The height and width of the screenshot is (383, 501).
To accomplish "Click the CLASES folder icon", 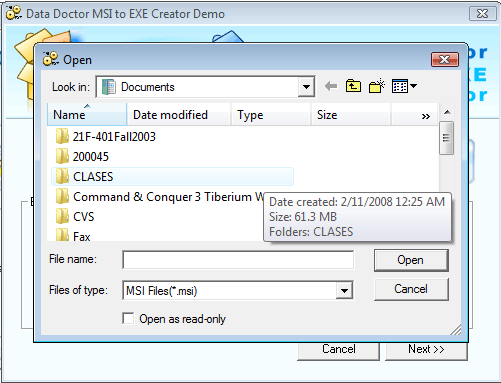I will pos(62,176).
